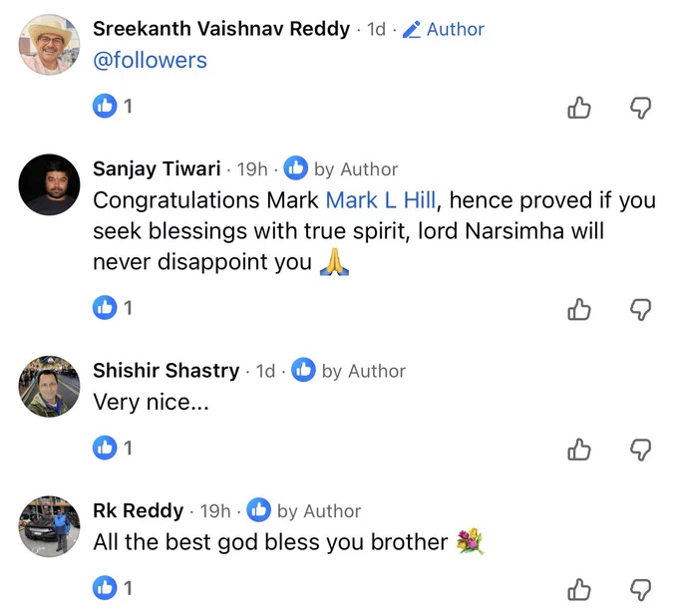Screen dimensions: 678x616
Task: View like count on Sreekanth's comment
Action: [x=113, y=106]
